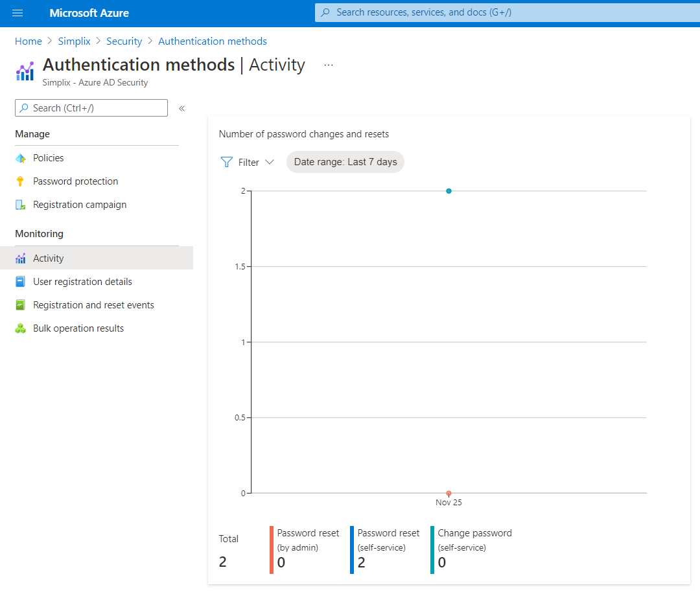Viewport: 700px width, 594px height.
Task: Click the User registration details icon
Action: tap(20, 282)
